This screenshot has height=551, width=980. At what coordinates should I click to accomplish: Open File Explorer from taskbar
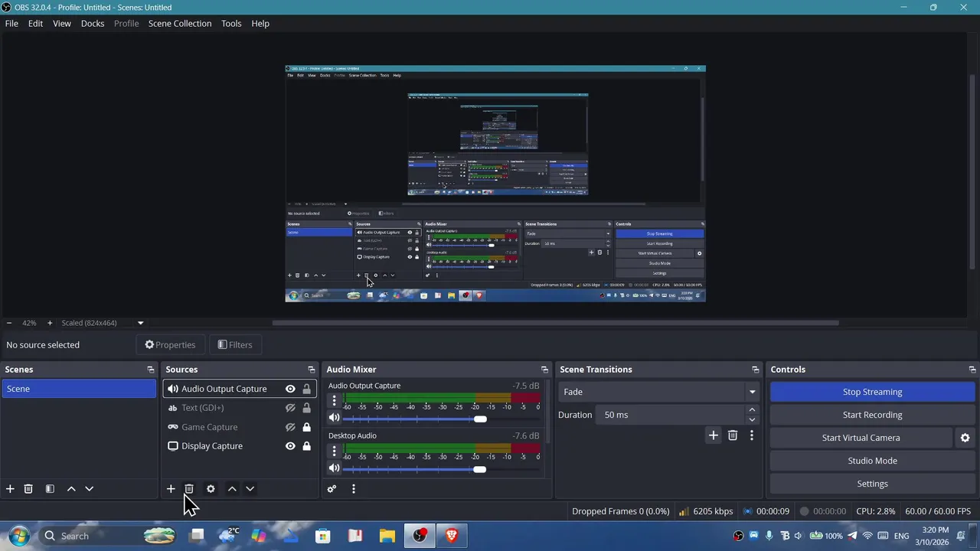[x=387, y=536]
